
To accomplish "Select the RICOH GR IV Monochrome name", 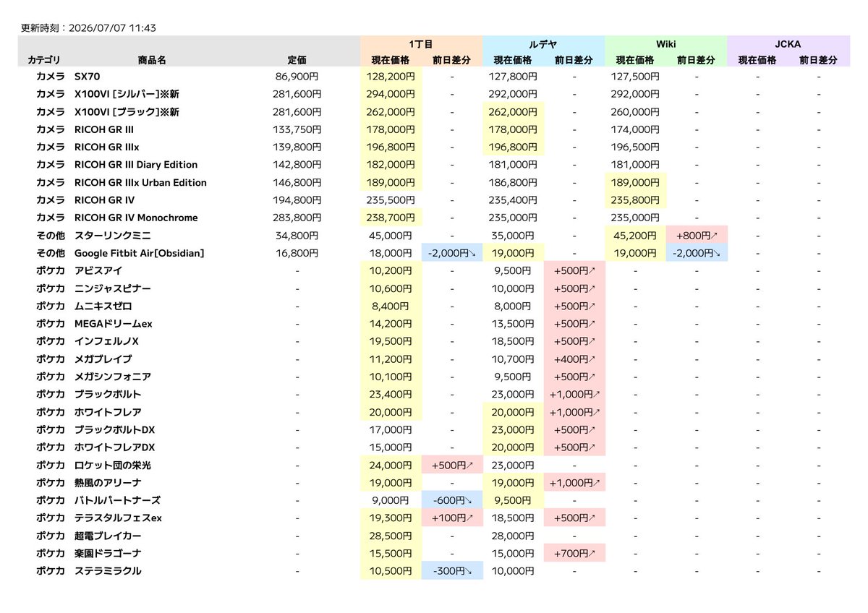I will click(x=136, y=218).
